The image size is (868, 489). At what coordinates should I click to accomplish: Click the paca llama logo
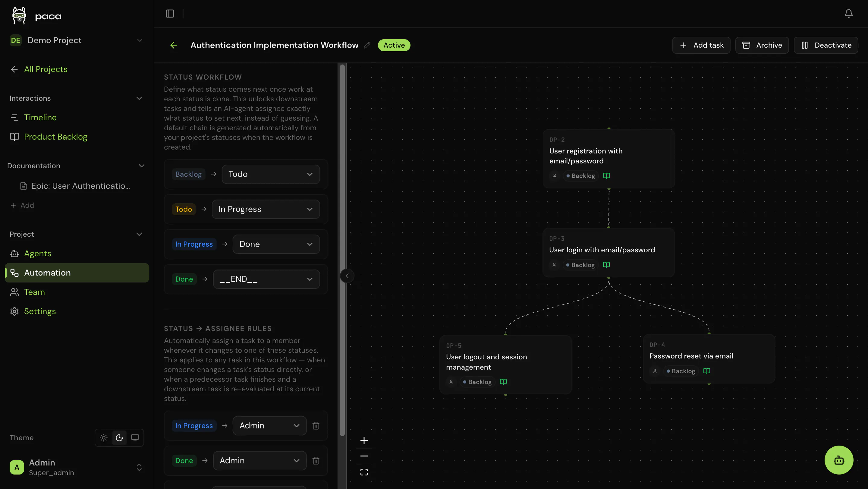19,15
